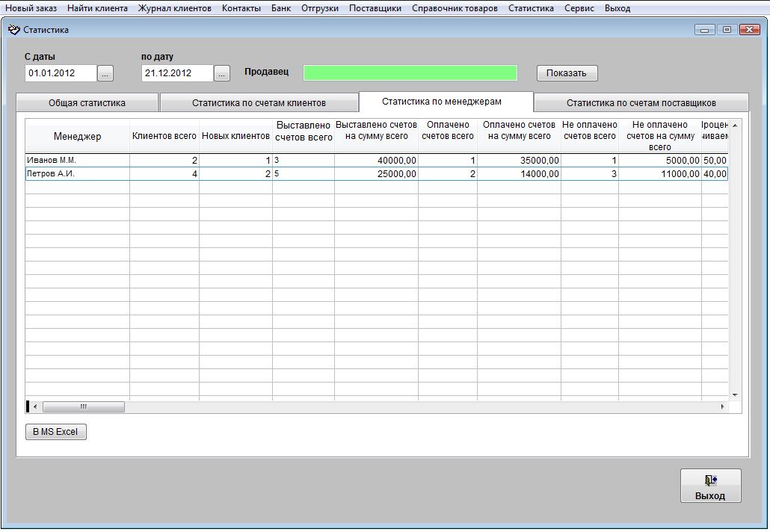This screenshot has height=532, width=770.
Task: Open the Журнал клиентов menu
Action: pyautogui.click(x=174, y=8)
